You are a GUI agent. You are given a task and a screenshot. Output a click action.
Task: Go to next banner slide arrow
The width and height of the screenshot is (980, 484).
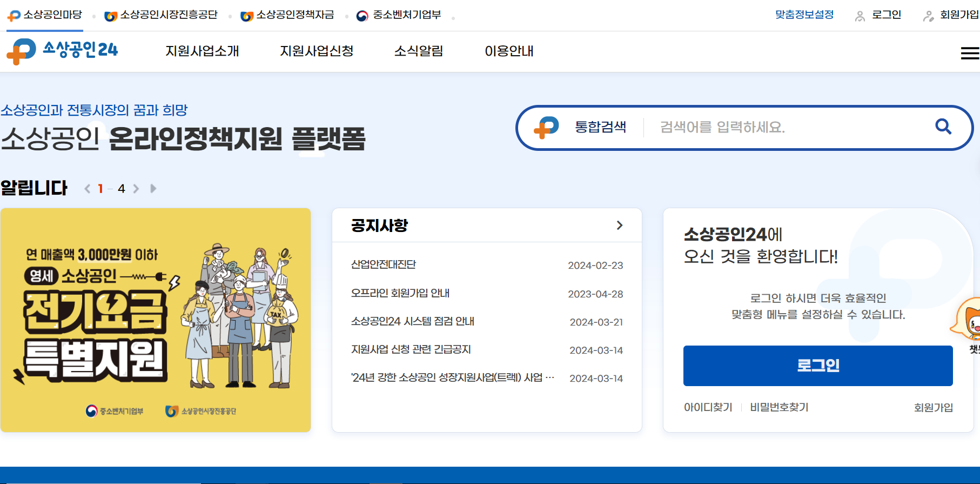136,189
